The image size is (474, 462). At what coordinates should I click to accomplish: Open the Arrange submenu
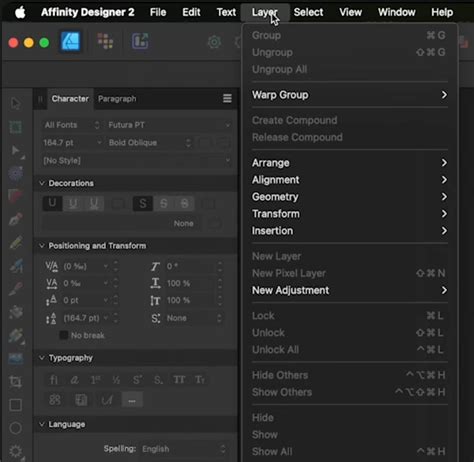coord(349,163)
